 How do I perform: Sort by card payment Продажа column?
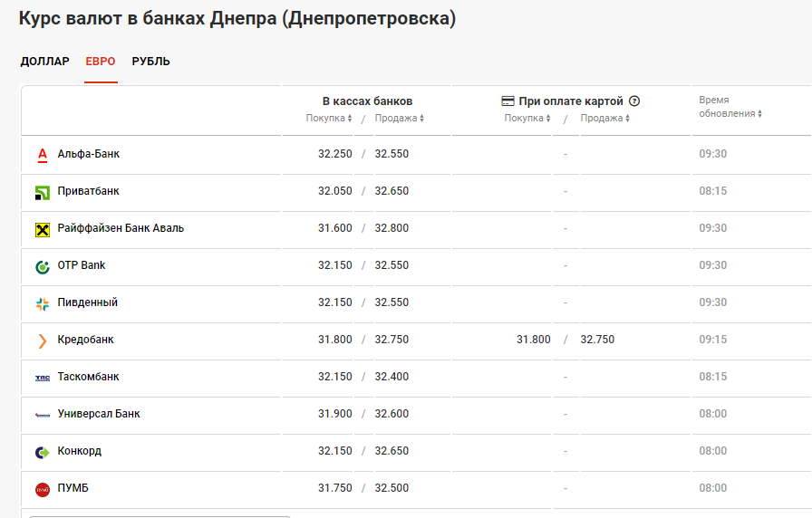(604, 118)
